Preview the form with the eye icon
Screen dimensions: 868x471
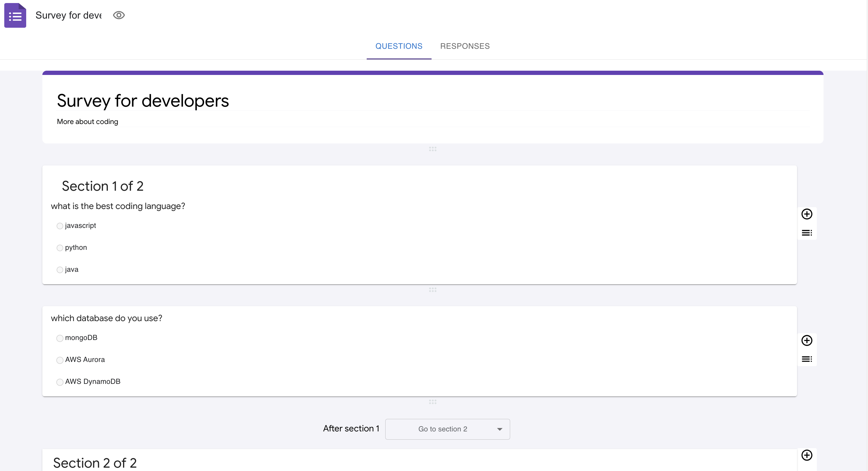(x=118, y=15)
